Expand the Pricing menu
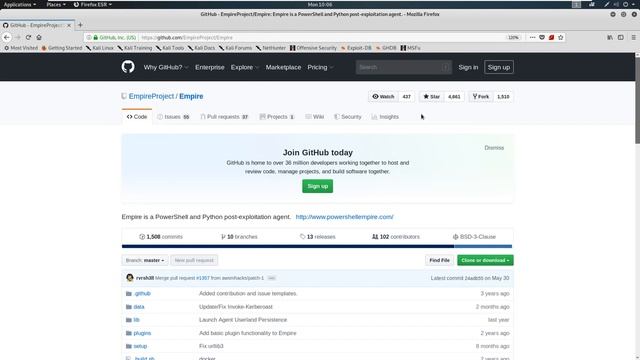 [x=320, y=67]
